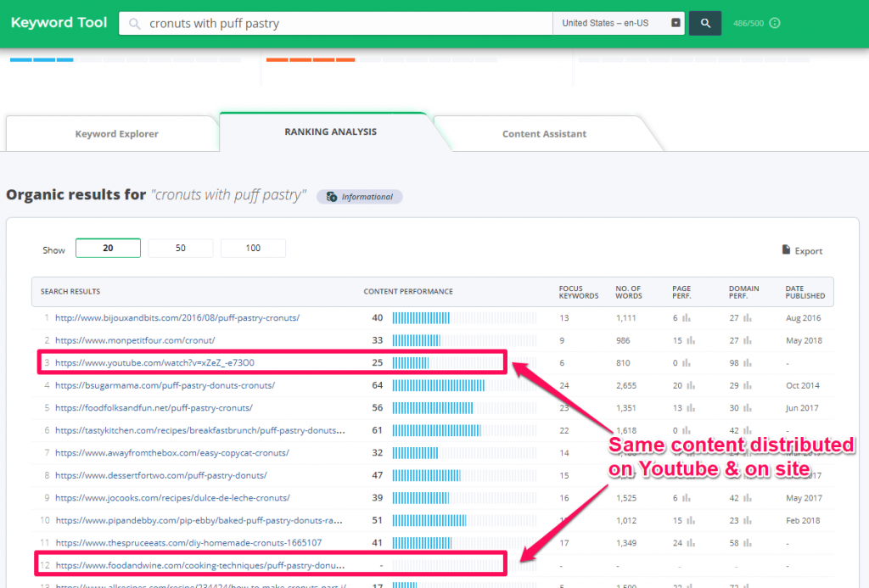869x588 pixels.
Task: Switch to the Keyword Explorer tab
Action: tap(116, 133)
